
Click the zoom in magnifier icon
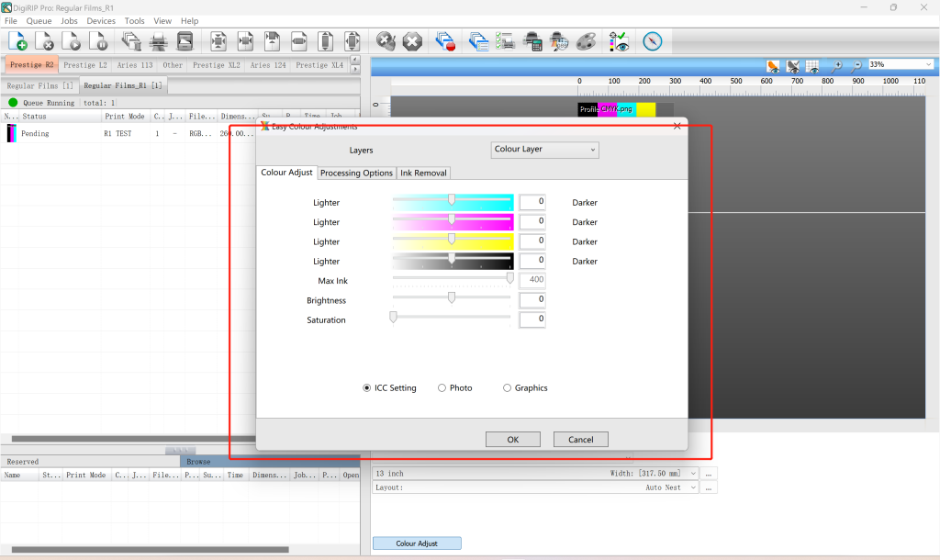pos(836,66)
